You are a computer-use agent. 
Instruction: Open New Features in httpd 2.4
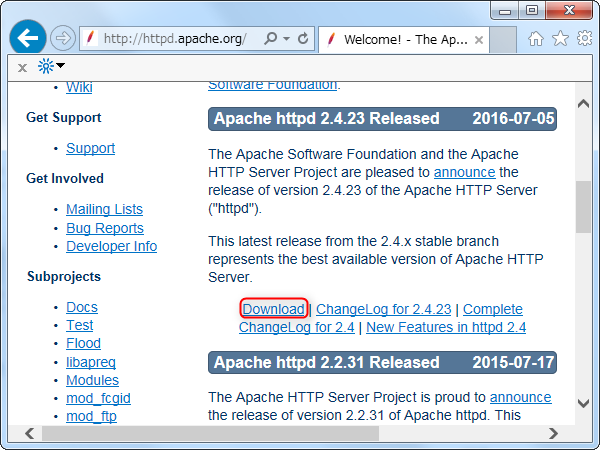(x=446, y=327)
